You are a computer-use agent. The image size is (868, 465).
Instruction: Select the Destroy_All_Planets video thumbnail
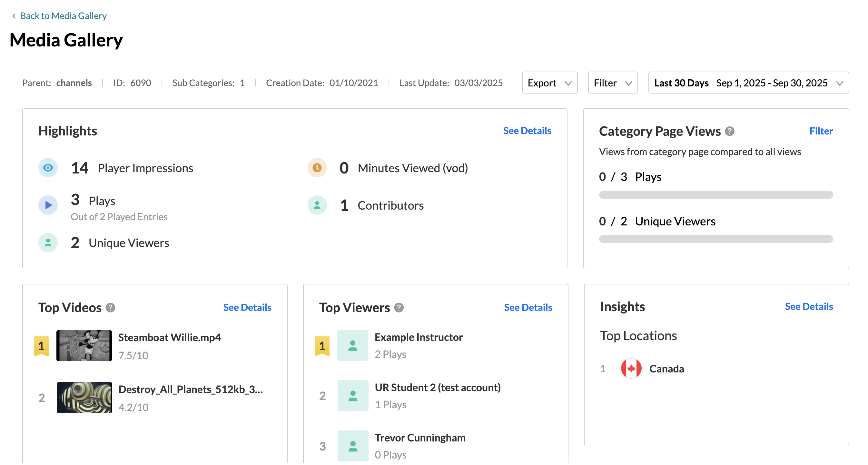[84, 398]
